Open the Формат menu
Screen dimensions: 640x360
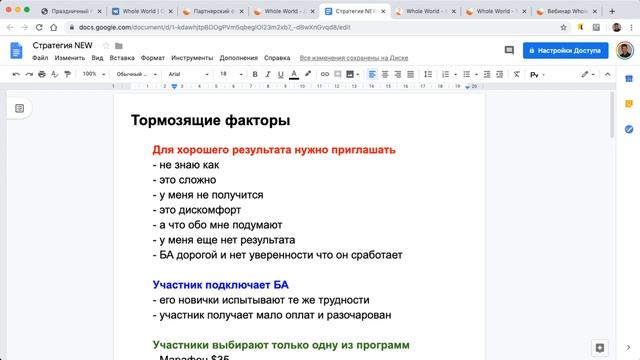coord(153,58)
